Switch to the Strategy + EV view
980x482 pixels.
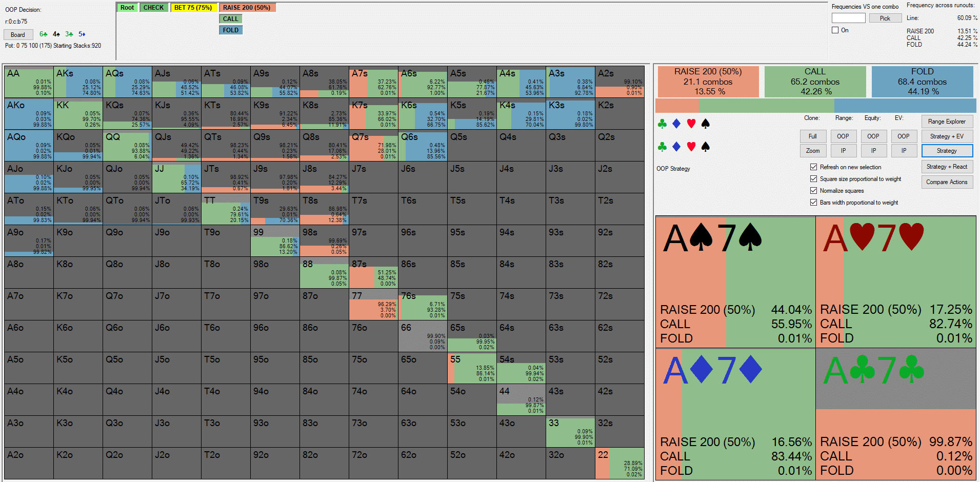[x=947, y=136]
